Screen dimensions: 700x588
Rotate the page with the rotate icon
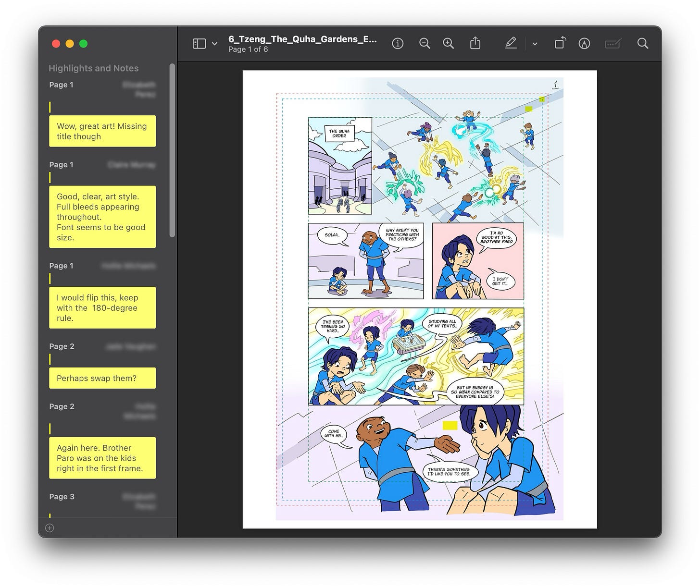pos(560,43)
